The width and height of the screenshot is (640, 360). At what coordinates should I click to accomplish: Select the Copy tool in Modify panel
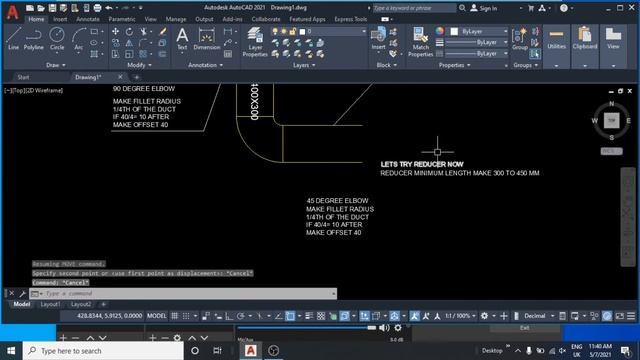[116, 42]
